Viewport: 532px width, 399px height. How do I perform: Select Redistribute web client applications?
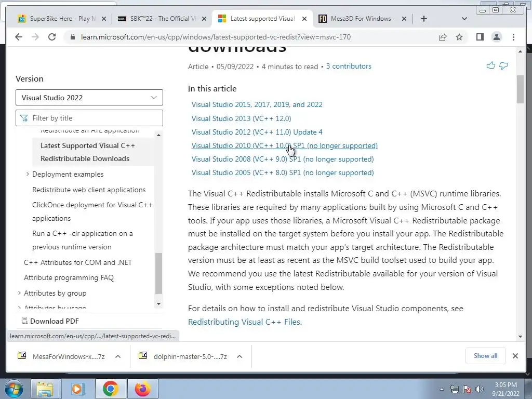pyautogui.click(x=89, y=190)
